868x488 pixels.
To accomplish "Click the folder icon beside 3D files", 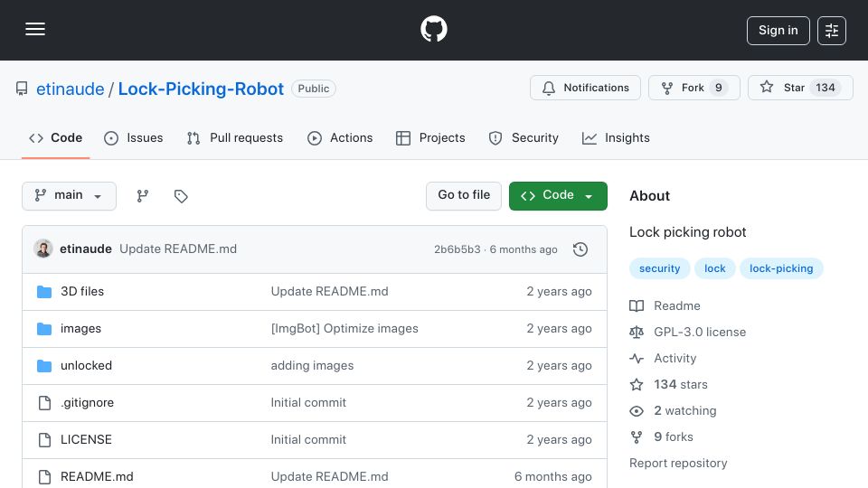I will [x=44, y=292].
